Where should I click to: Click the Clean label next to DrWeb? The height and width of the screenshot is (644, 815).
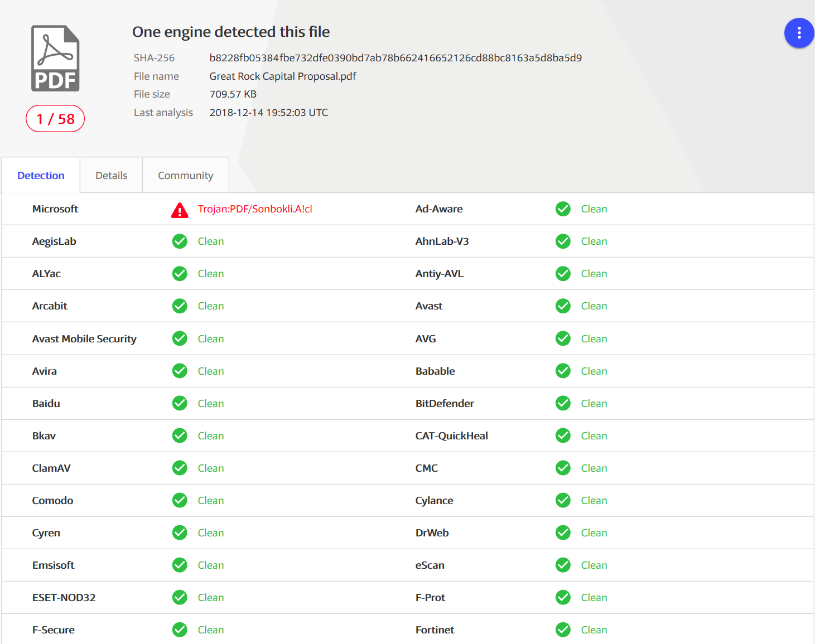[594, 532]
